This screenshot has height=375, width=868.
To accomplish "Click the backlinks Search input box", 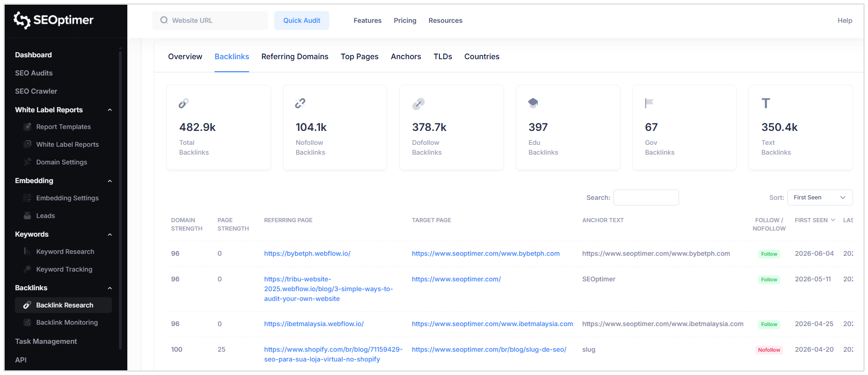I will coord(646,198).
